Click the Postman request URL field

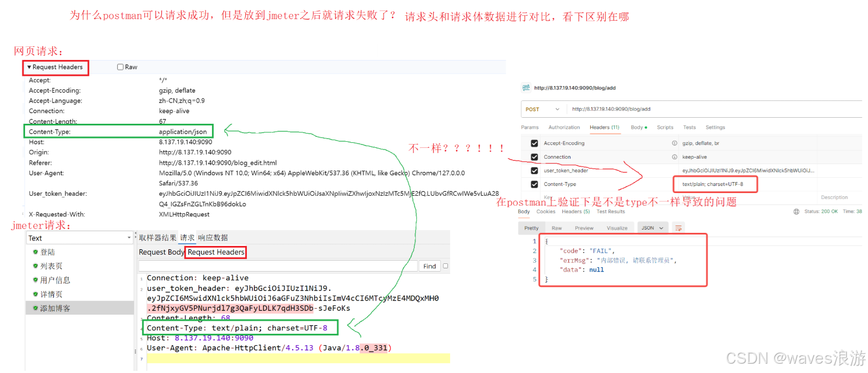click(x=714, y=109)
